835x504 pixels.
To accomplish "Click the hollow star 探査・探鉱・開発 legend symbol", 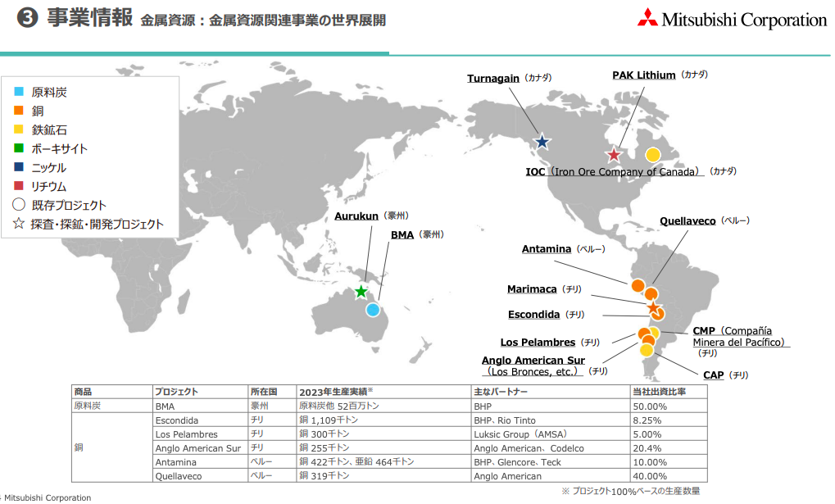I will pos(19,223).
